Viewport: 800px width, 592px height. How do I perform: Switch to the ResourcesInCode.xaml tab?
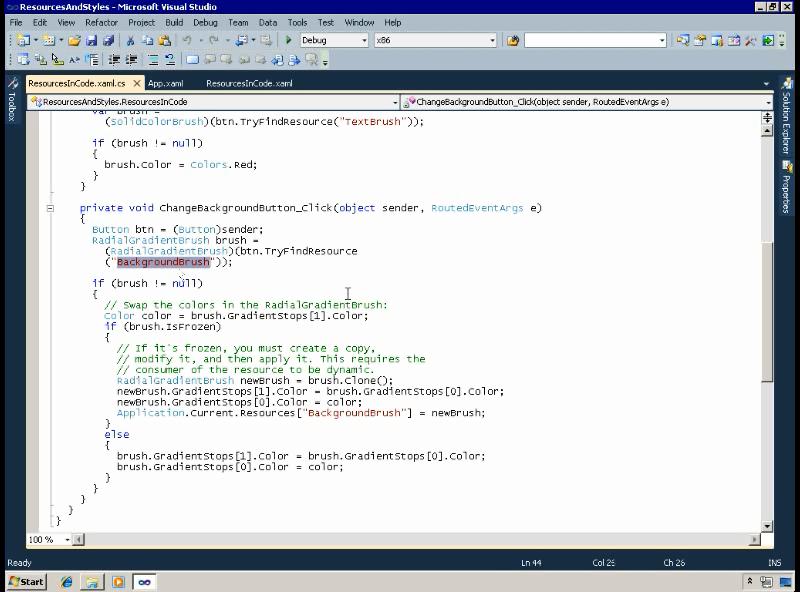tap(249, 84)
